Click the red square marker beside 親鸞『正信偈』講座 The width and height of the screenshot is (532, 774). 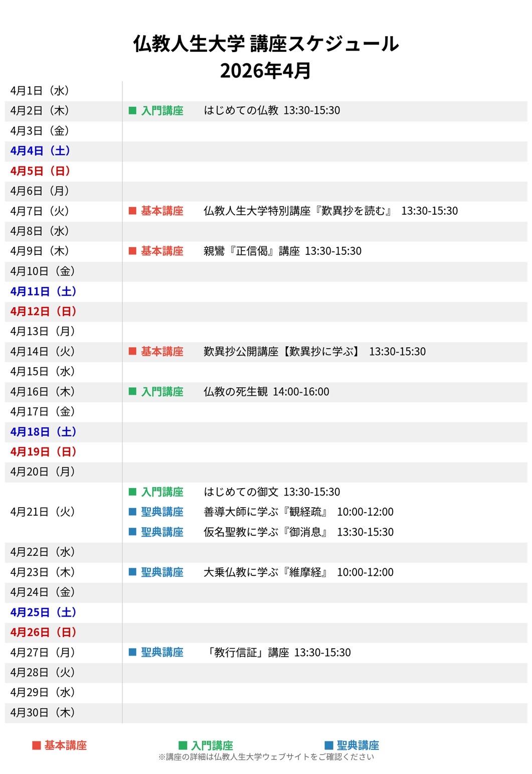132,251
